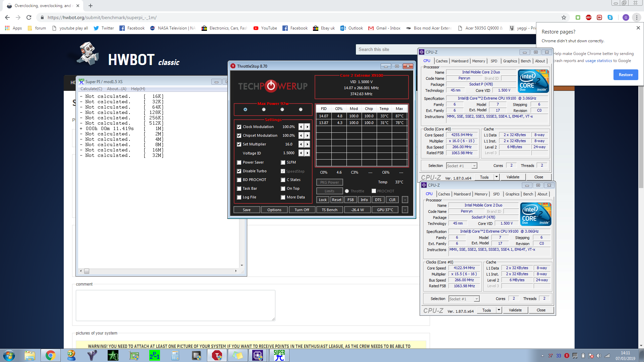Viewport: 644px width, 362px height.
Task: Increase Voltage ID with right arrow
Action: click(307, 153)
